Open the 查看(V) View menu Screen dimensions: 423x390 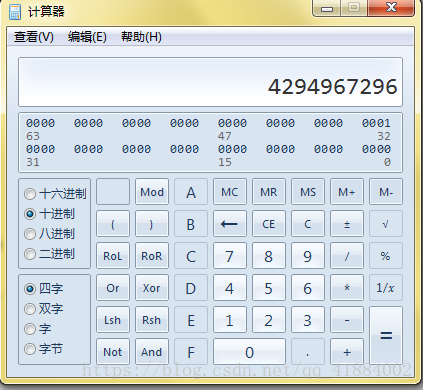point(34,37)
